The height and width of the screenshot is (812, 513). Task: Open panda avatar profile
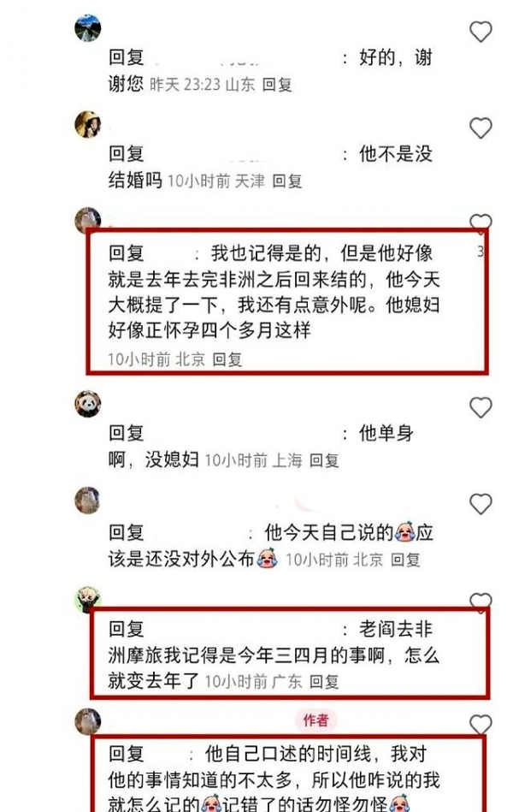[88, 403]
